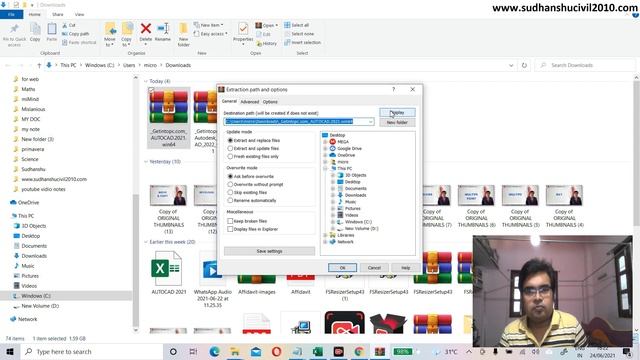Image resolution: width=640 pixels, height=360 pixels.
Task: Click the Rename icon in the ribbon
Action: pos(163,32)
